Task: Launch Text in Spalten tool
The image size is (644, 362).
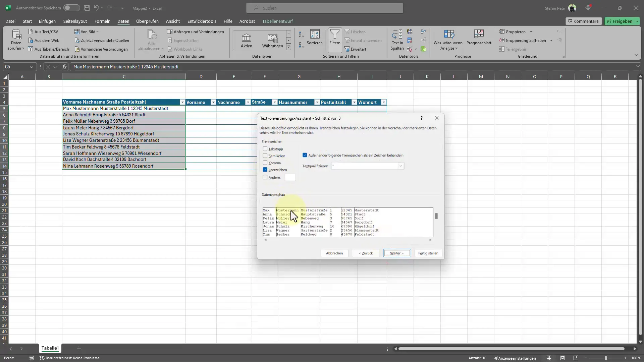Action: click(x=397, y=40)
